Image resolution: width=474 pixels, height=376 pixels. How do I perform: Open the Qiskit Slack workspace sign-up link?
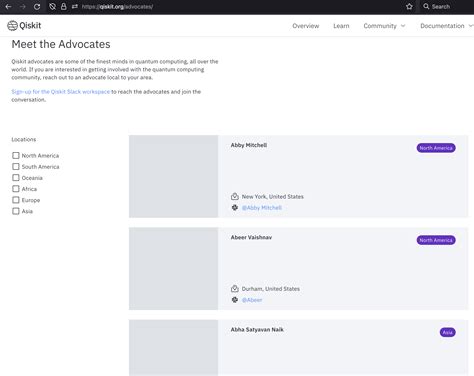click(x=61, y=92)
